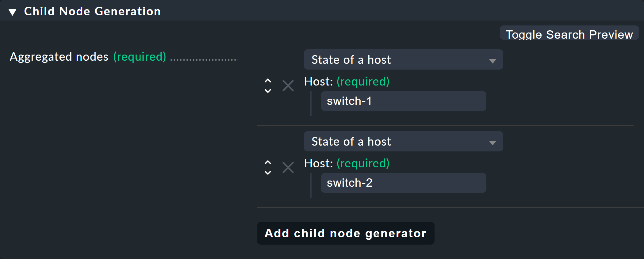Move the switch-1 node up

(x=268, y=81)
